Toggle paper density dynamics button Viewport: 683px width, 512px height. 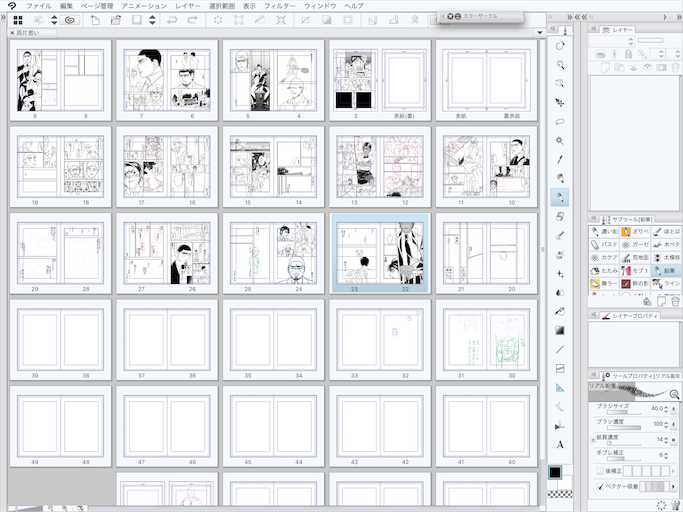[674, 440]
